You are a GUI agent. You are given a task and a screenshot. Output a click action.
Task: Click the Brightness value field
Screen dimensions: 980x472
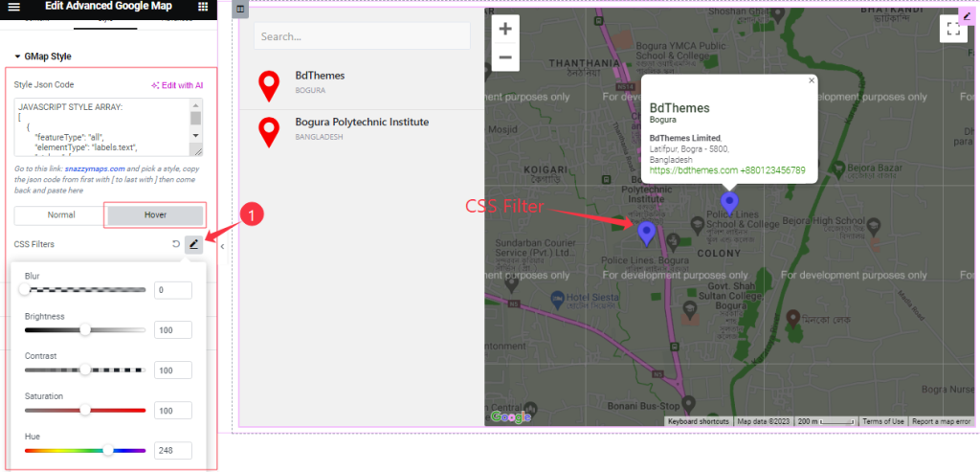click(173, 330)
